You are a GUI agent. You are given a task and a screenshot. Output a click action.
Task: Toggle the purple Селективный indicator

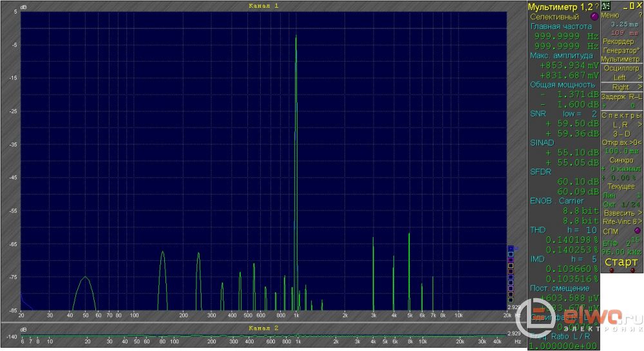coord(593,16)
